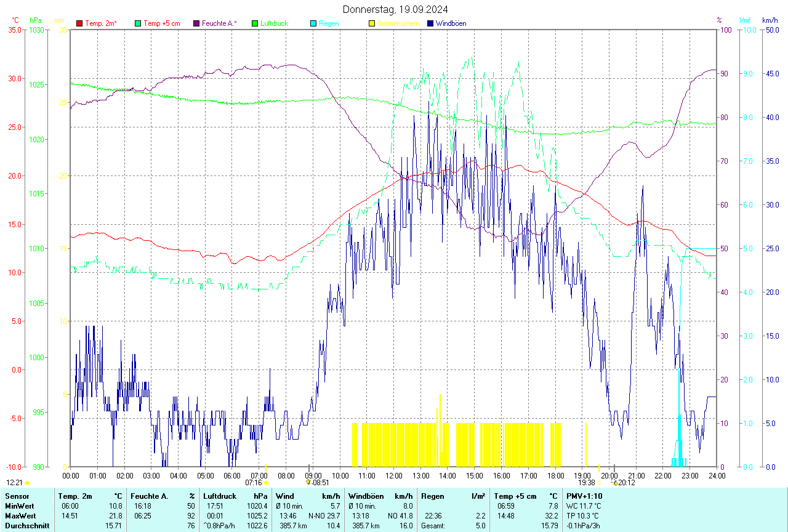Click the average humidity value 76

[x=191, y=526]
